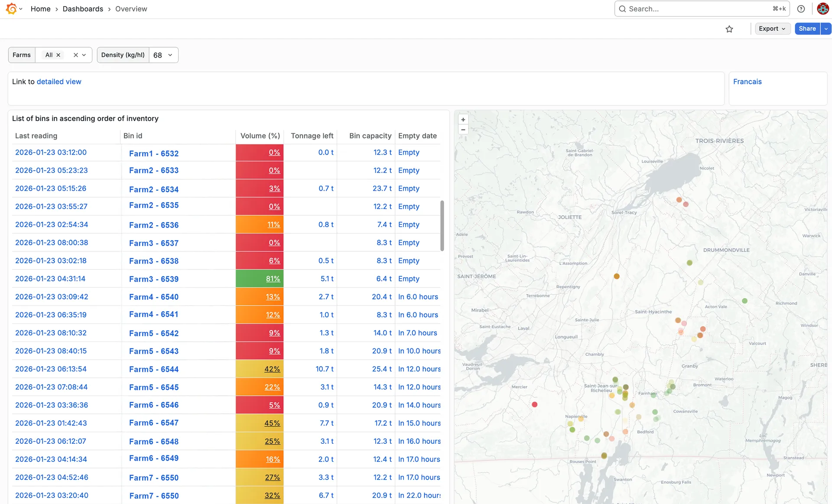832x504 pixels.
Task: Zoom in on the map
Action: coord(463,120)
